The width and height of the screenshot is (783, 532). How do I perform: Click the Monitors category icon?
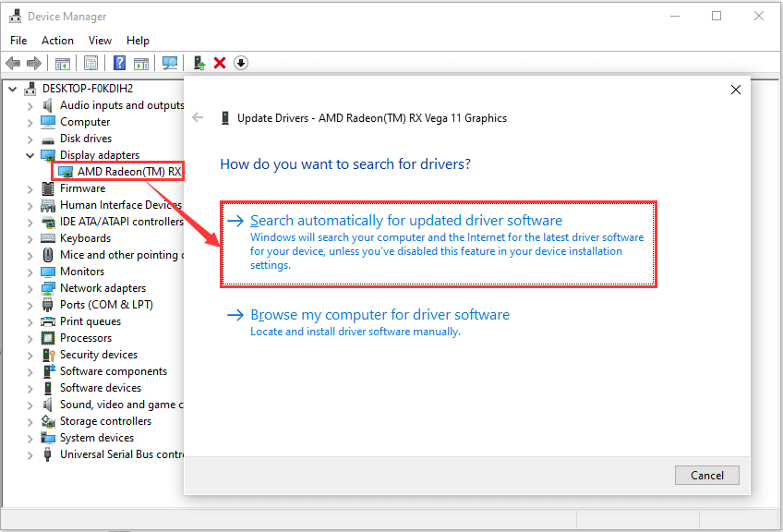[x=48, y=272]
